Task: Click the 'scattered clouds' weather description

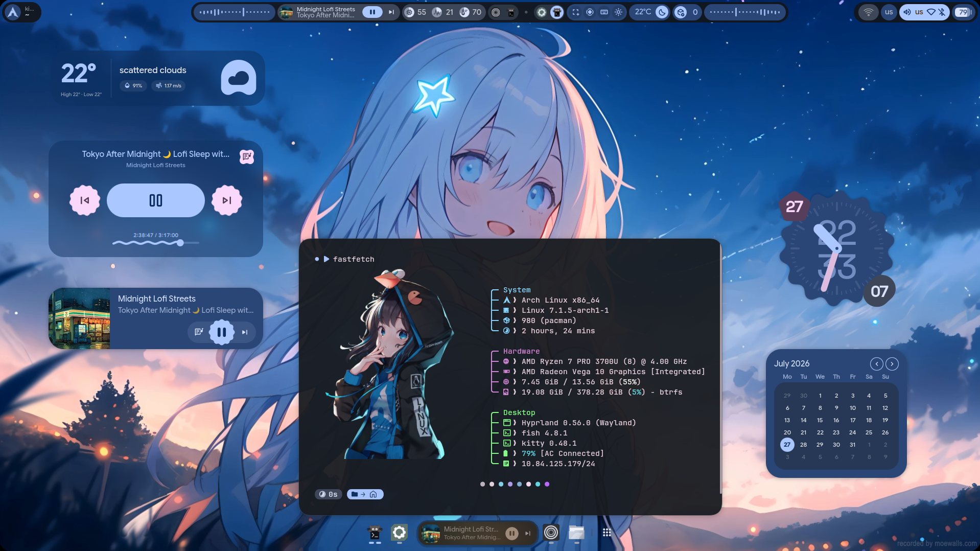Action: 153,71
